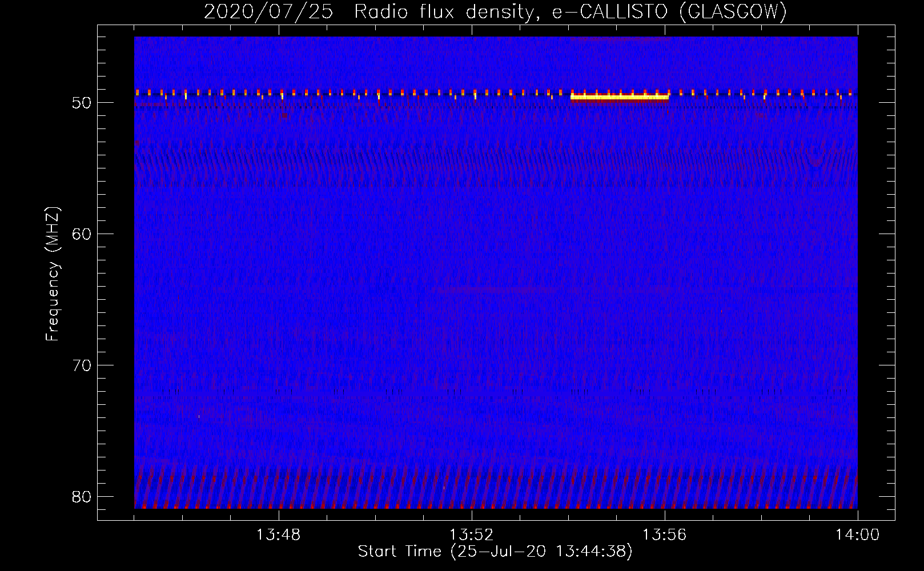Click the plot title mentioning e-CALLISTO (GLASGOW)
The width and height of the screenshot is (924, 571).
[495, 12]
